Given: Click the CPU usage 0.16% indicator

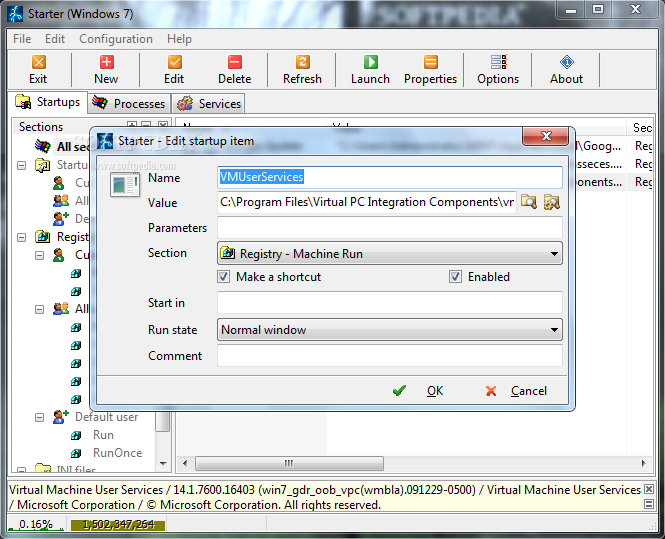Looking at the screenshot, I should 36,525.
